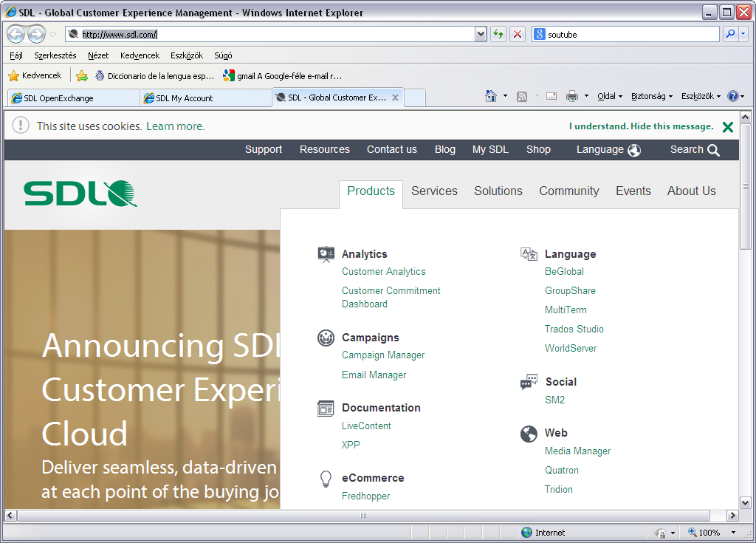
Task: Click the Learn more cookie link
Action: (176, 126)
